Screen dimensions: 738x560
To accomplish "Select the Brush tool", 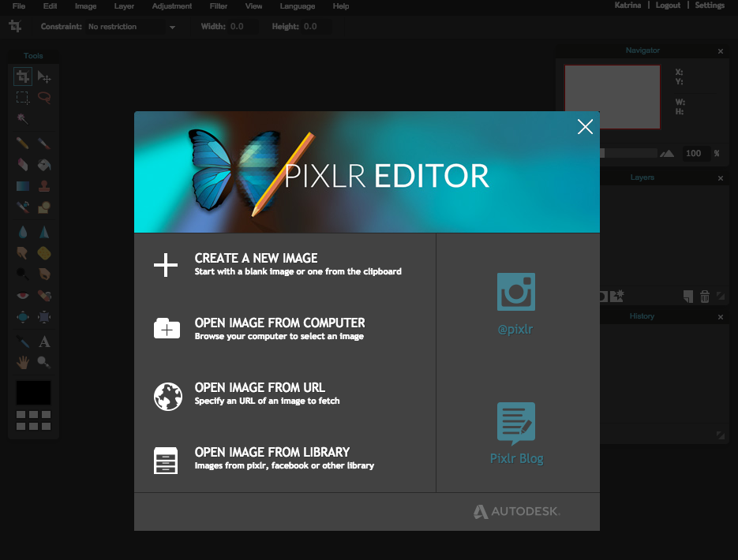I will tap(44, 143).
